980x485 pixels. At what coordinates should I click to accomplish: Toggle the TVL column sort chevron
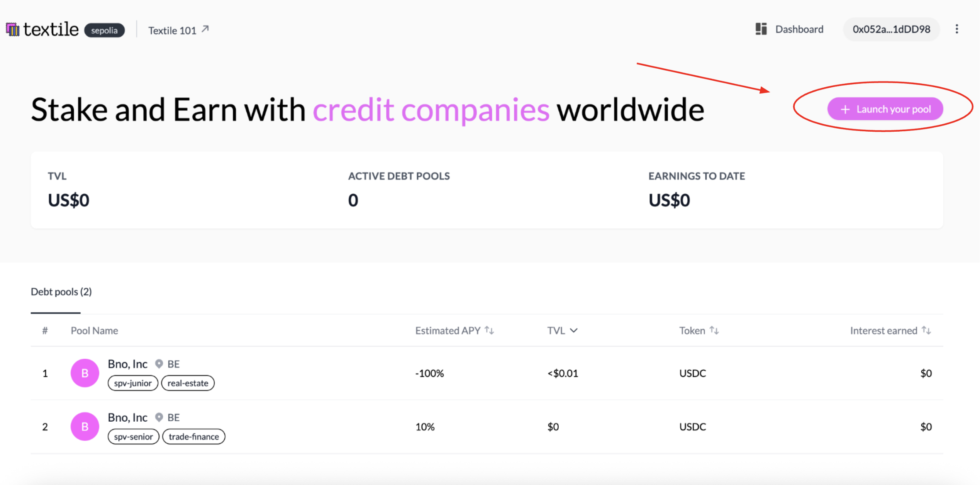coord(574,331)
